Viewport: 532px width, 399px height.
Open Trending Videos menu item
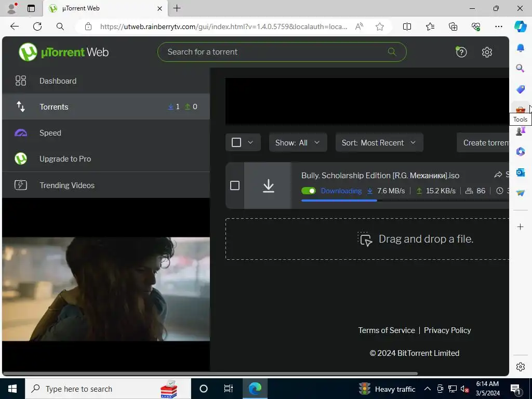106,185
